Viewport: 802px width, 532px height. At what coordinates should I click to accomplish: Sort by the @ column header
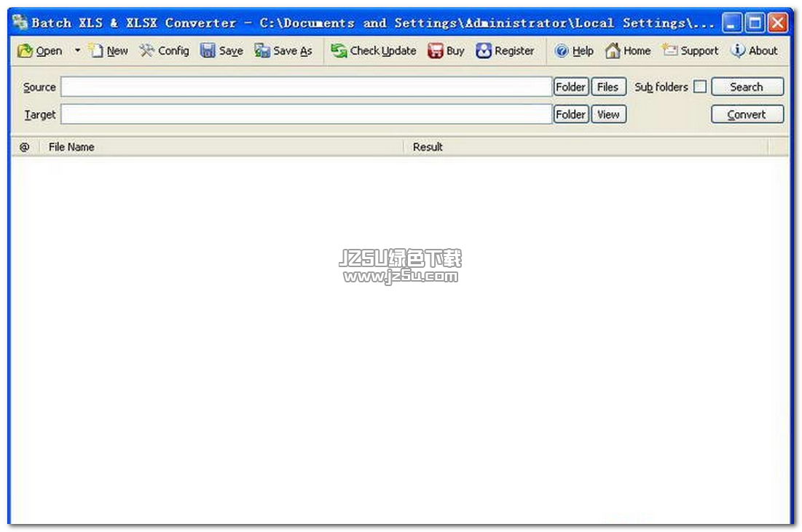point(24,147)
